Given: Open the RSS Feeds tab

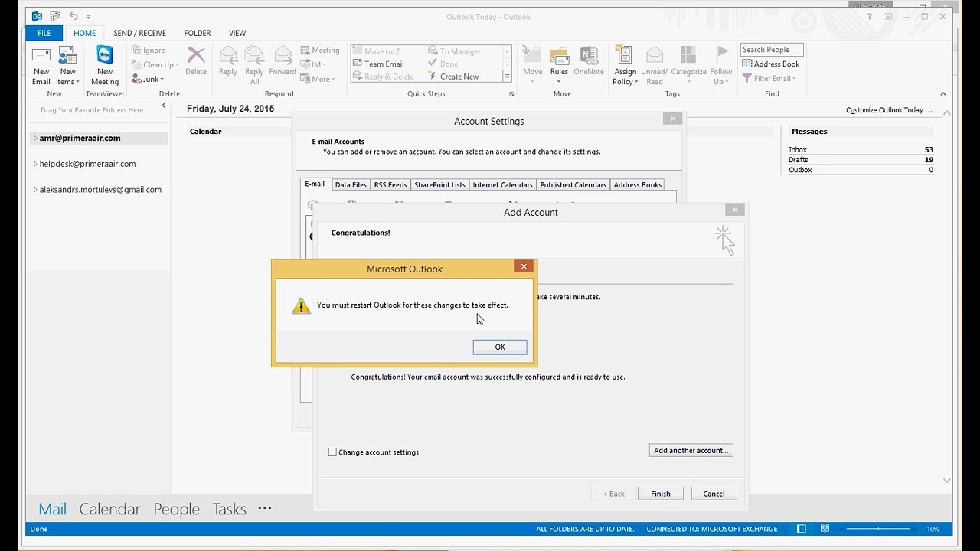Looking at the screenshot, I should (x=390, y=185).
